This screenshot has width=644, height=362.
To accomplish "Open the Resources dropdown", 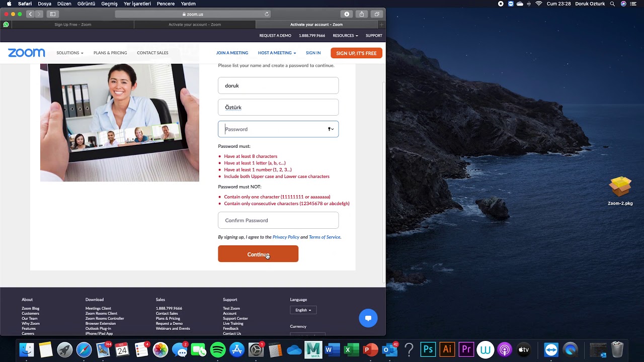I will tap(345, 36).
